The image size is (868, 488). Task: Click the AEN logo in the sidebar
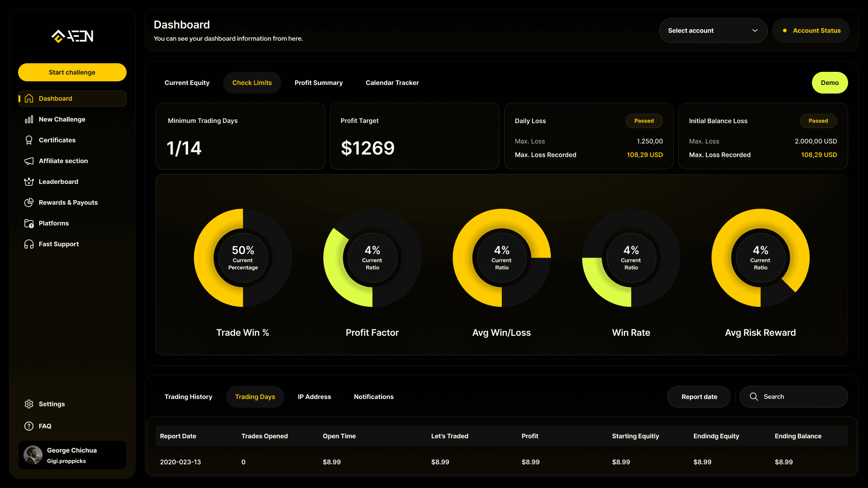(x=72, y=36)
